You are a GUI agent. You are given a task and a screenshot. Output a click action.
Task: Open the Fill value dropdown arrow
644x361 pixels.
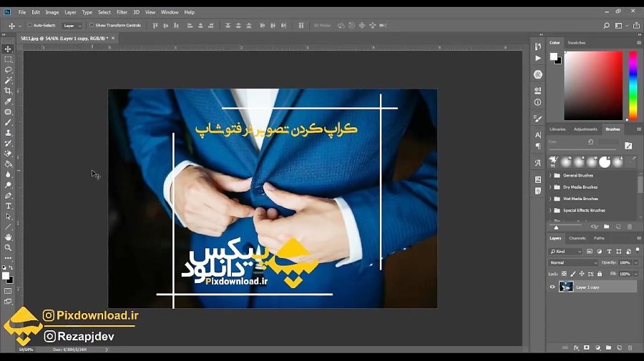tap(636, 274)
